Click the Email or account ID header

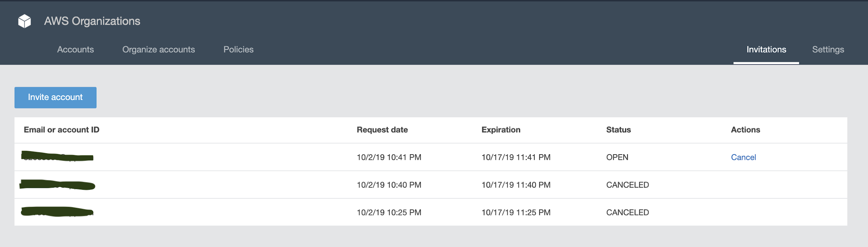click(61, 130)
